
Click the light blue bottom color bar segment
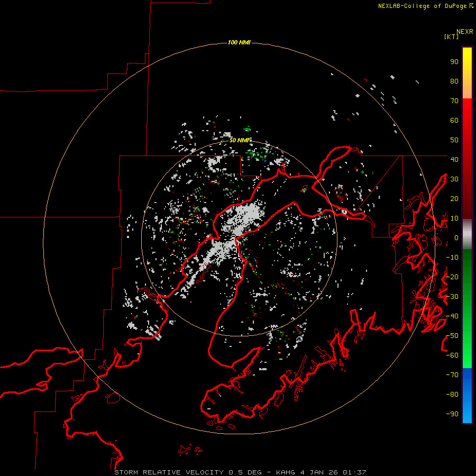click(x=467, y=414)
